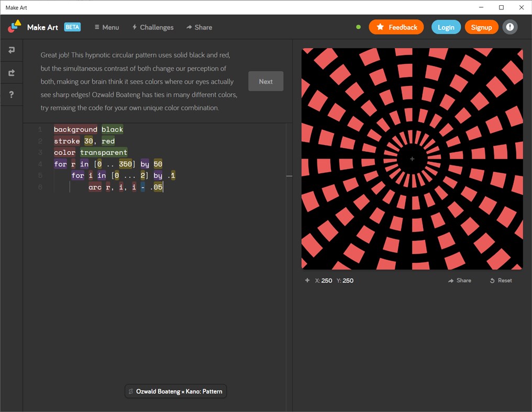Click the exclamation alert icon beside Signup
Image resolution: width=532 pixels, height=412 pixels.
point(509,27)
